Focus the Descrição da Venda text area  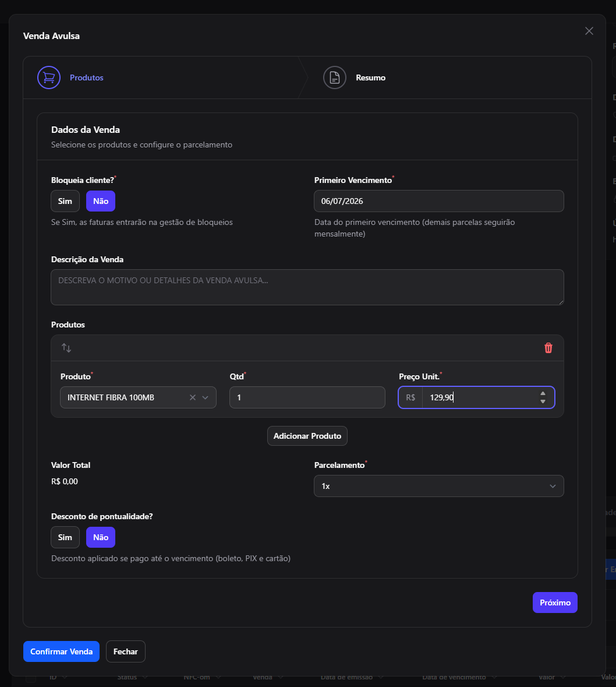(307, 287)
